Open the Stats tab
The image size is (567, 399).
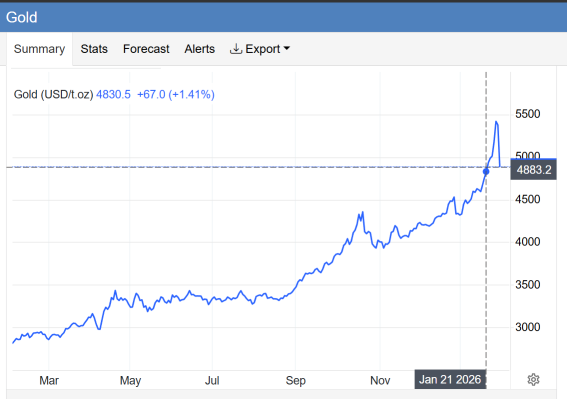pos(94,49)
